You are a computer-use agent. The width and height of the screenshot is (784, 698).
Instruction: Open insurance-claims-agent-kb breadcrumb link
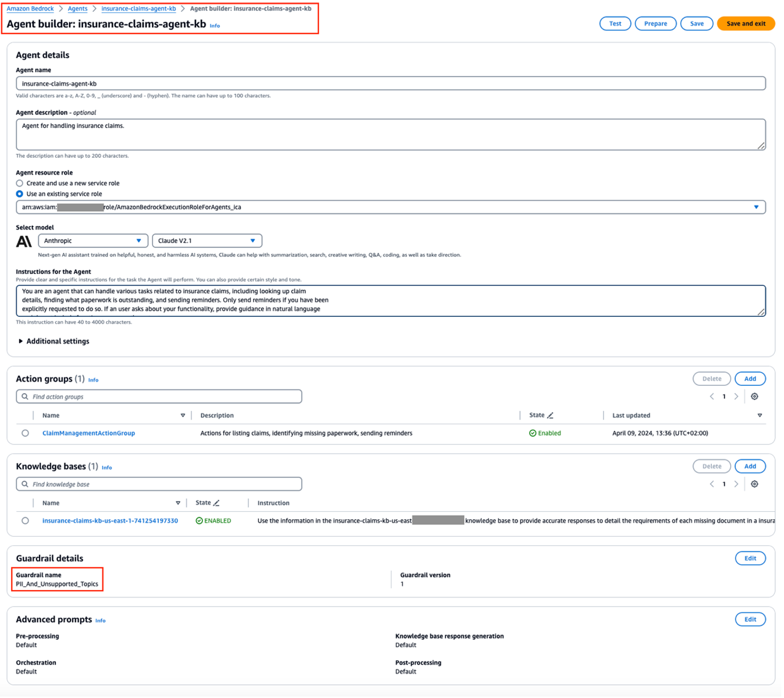point(138,8)
